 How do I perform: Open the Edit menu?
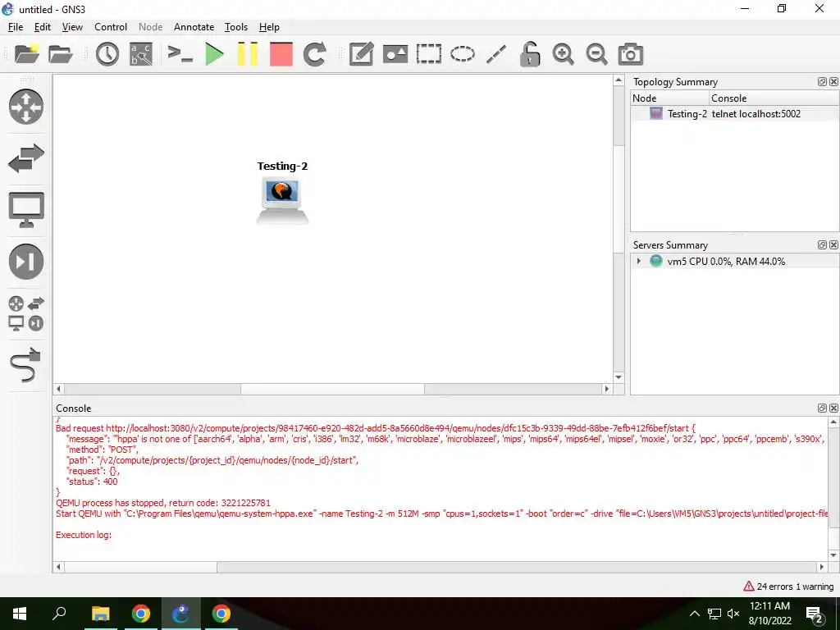pos(43,27)
